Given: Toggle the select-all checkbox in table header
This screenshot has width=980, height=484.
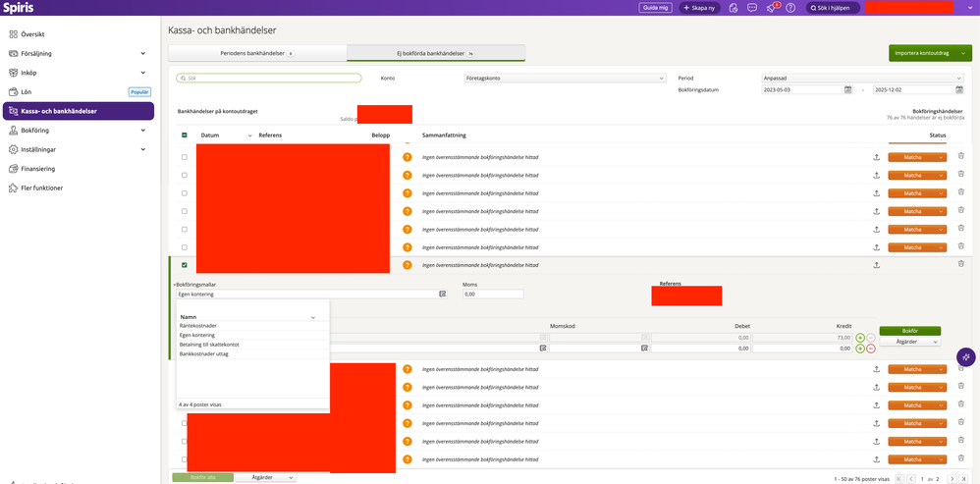Looking at the screenshot, I should 185,135.
